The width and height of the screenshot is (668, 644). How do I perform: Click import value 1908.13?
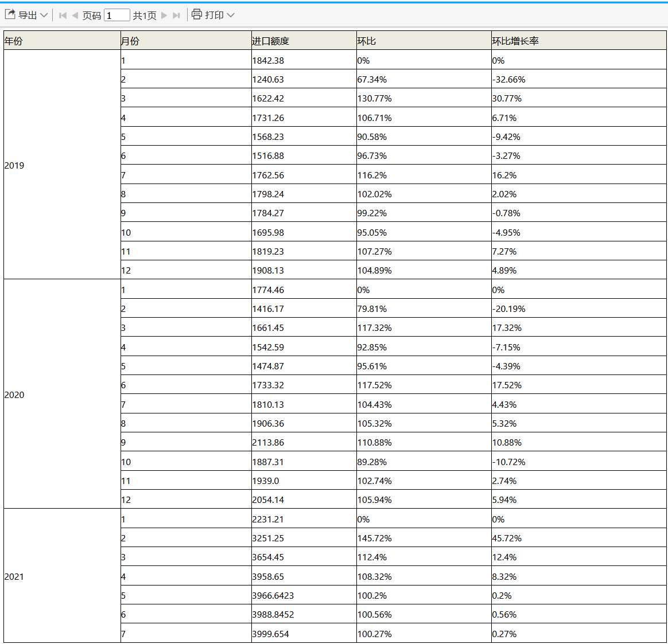[304, 270]
